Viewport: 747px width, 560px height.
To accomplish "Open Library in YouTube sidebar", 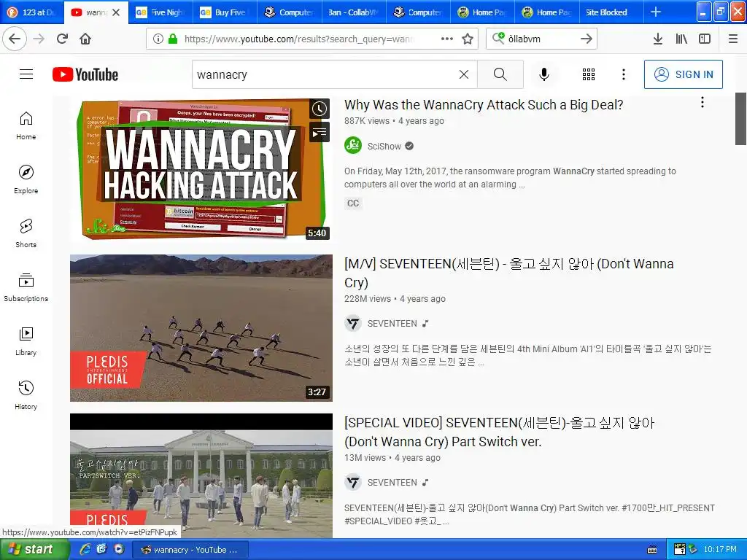I will pyautogui.click(x=26, y=341).
